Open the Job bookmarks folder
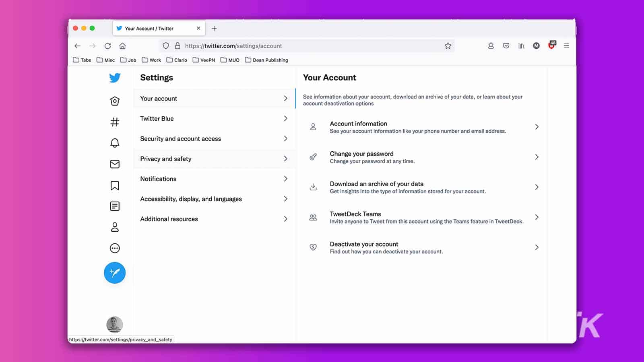 pyautogui.click(x=128, y=60)
